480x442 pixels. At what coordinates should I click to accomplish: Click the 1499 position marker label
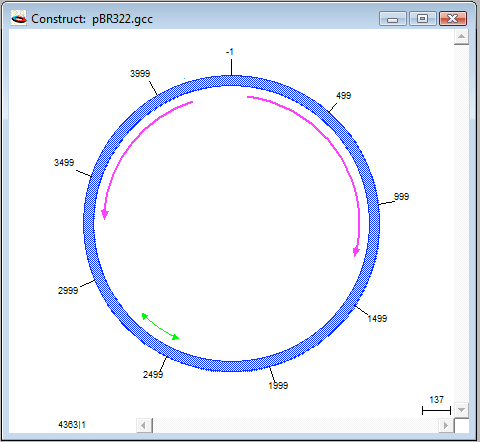(377, 319)
